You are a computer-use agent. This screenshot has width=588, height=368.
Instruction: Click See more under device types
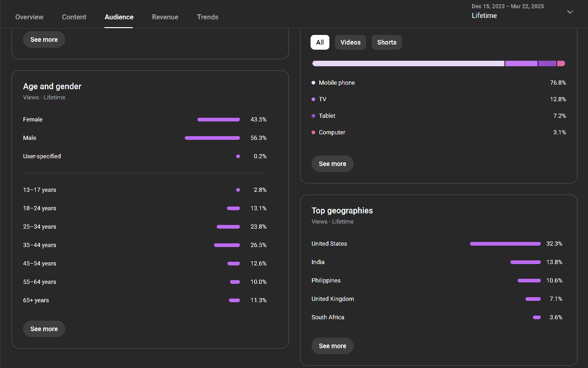pos(333,164)
